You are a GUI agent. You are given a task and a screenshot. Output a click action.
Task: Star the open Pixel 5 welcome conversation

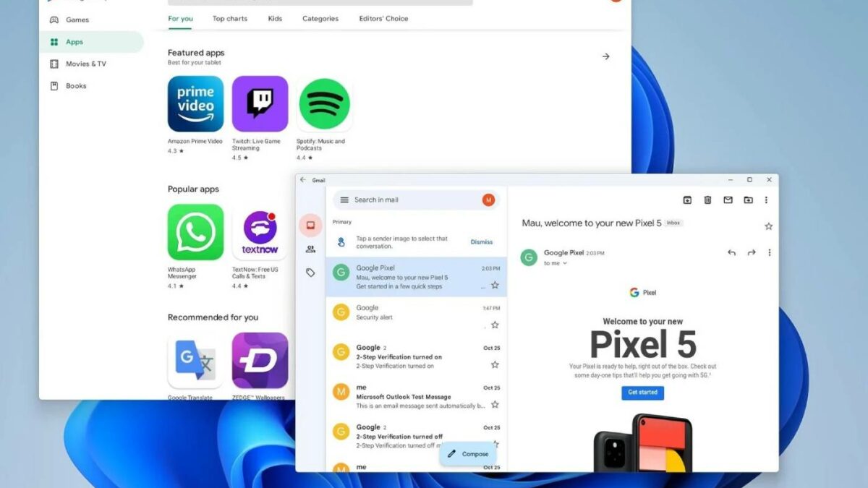tap(768, 226)
